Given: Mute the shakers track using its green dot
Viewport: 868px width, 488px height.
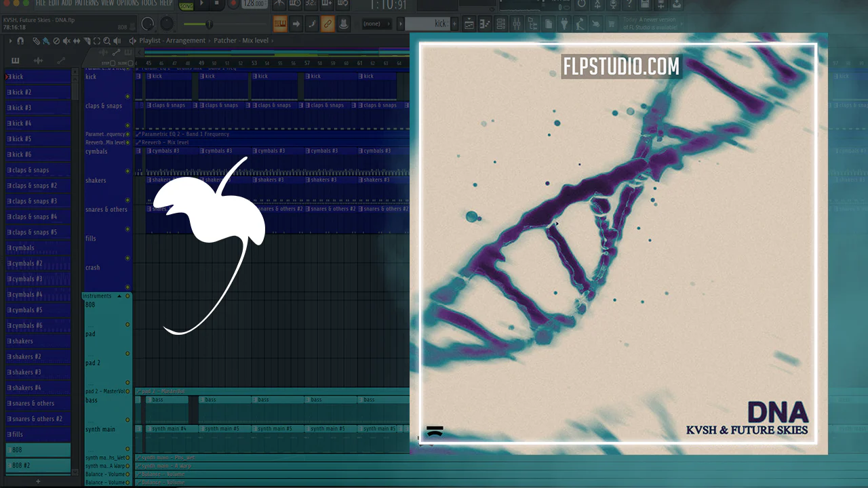Looking at the screenshot, I should point(127,200).
